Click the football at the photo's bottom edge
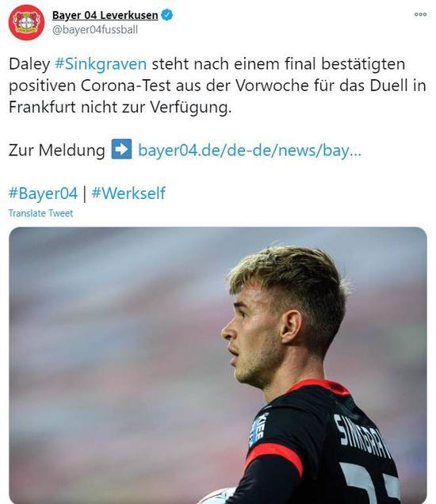 click(218, 497)
